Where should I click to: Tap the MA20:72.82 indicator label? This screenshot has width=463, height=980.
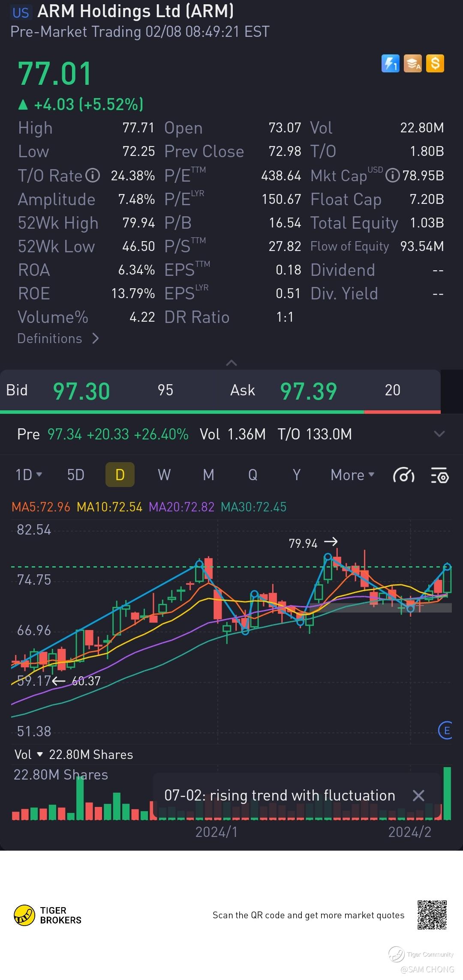tap(181, 507)
